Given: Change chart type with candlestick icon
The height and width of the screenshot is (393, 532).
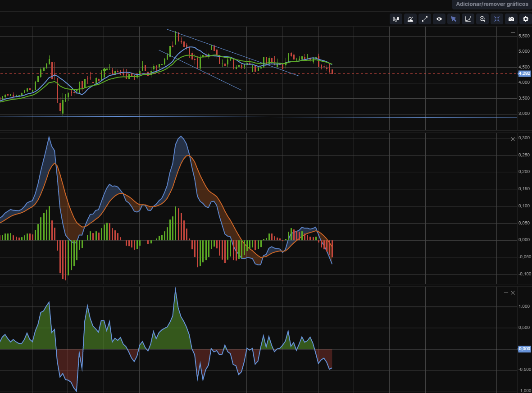Looking at the screenshot, I should 396,19.
